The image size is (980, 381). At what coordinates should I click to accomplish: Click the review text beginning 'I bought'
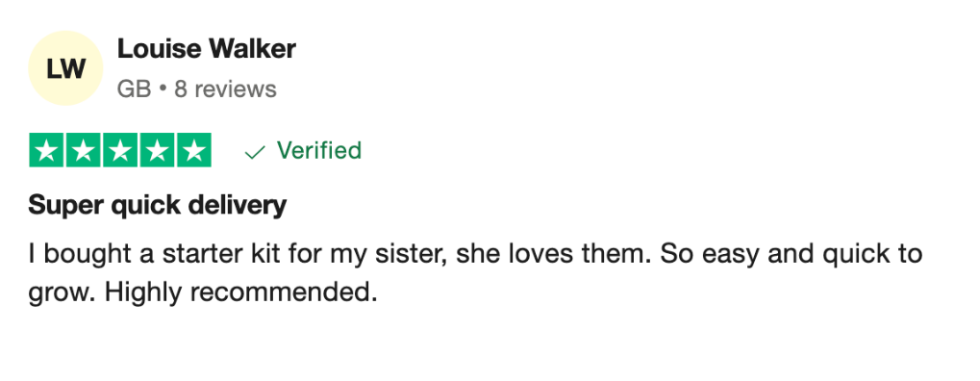pos(475,273)
